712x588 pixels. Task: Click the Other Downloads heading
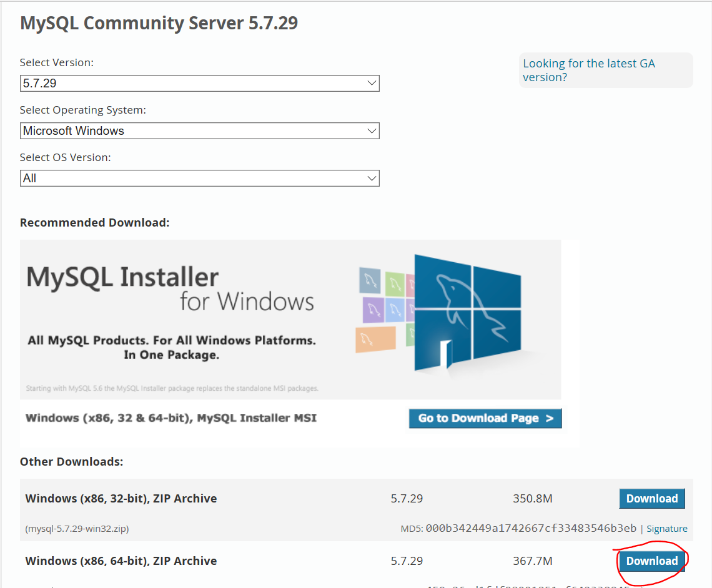coord(71,461)
